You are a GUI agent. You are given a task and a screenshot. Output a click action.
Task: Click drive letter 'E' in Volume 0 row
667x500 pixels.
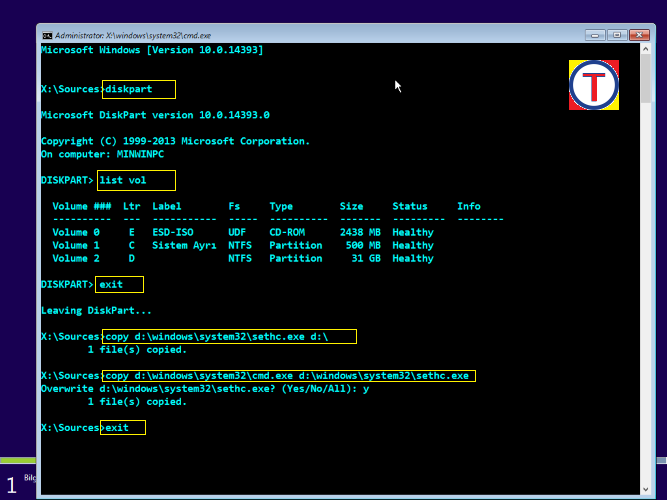[x=131, y=232]
